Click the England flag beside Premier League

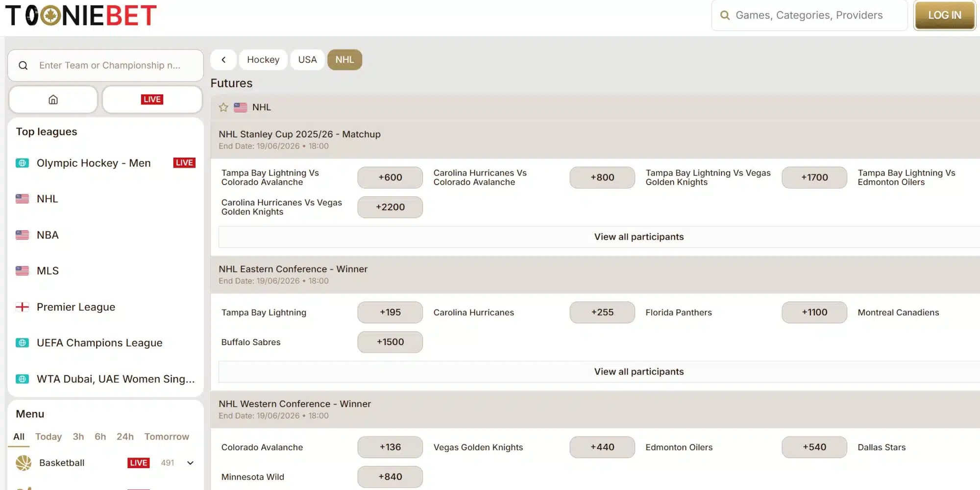click(x=22, y=307)
